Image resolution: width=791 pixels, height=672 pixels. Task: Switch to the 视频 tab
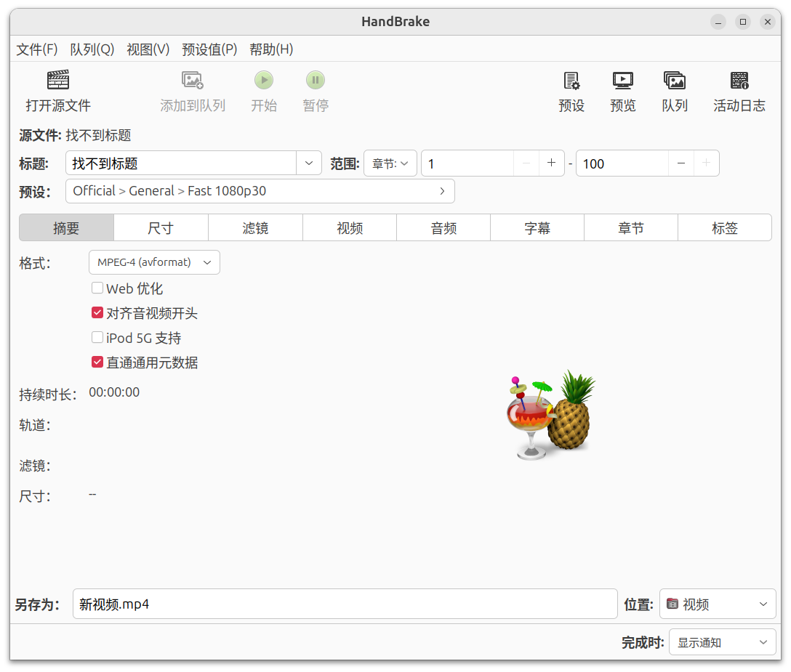point(350,228)
